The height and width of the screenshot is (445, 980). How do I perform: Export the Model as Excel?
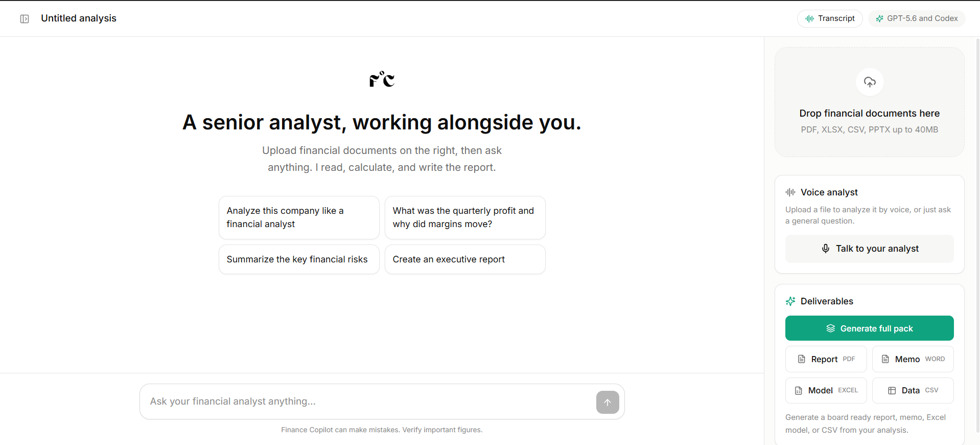pyautogui.click(x=826, y=390)
